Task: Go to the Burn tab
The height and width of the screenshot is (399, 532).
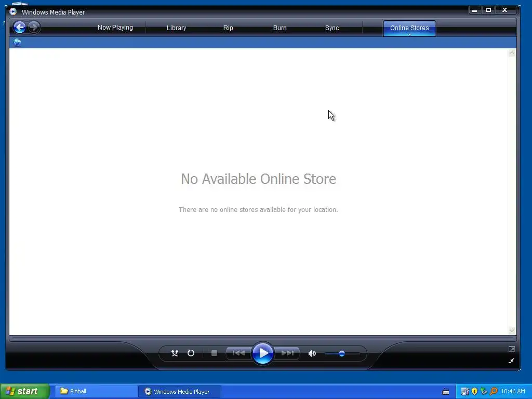Action: pyautogui.click(x=280, y=28)
